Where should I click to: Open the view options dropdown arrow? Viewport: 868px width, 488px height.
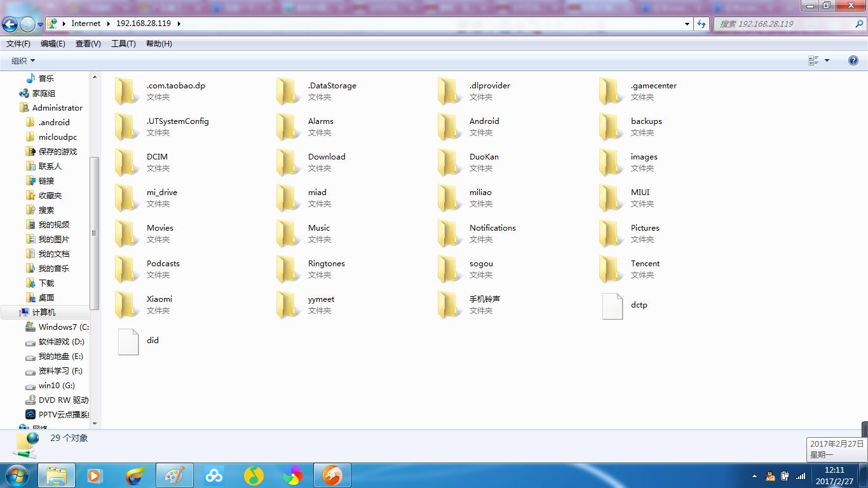click(827, 60)
